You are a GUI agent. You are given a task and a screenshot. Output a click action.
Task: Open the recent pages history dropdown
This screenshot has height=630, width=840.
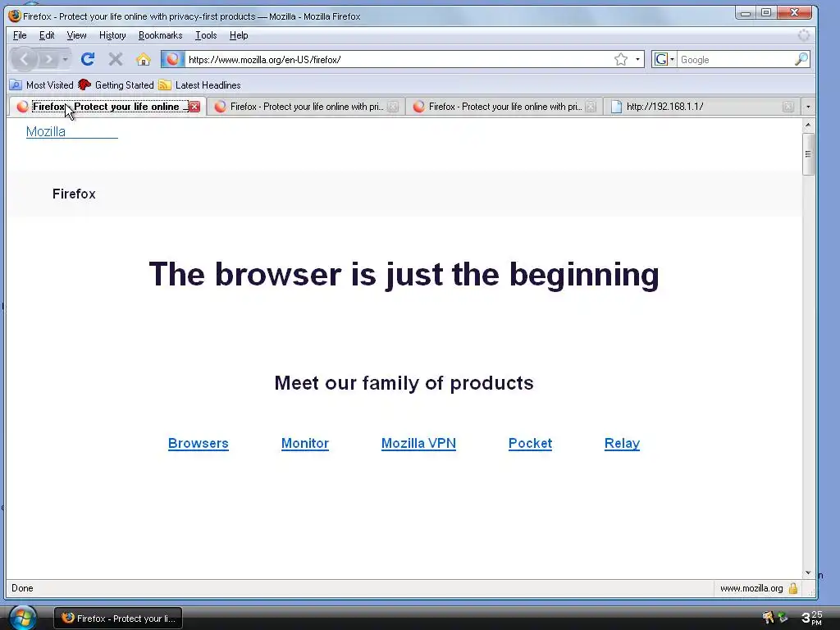click(66, 59)
